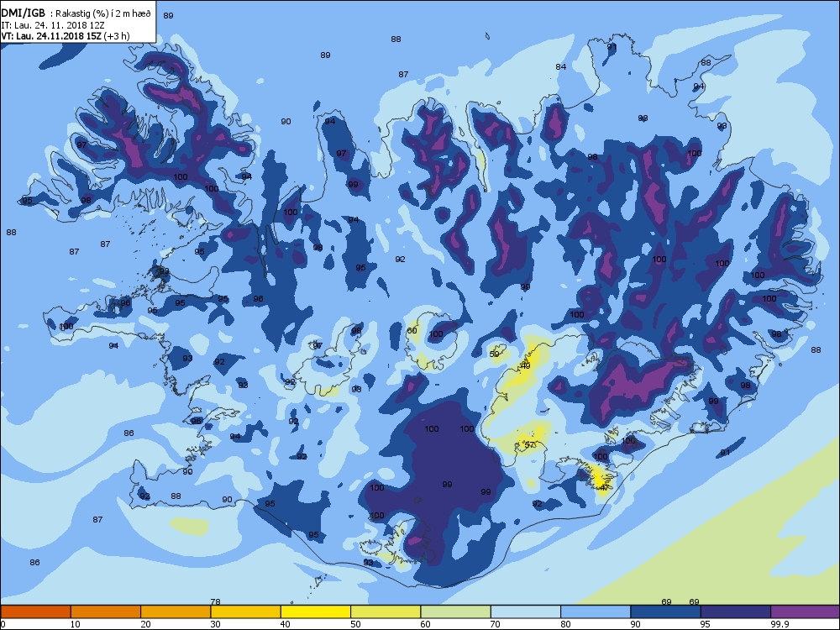Click the 50–60 pale yellow legend swatch
The width and height of the screenshot is (840, 630).
tap(386, 612)
